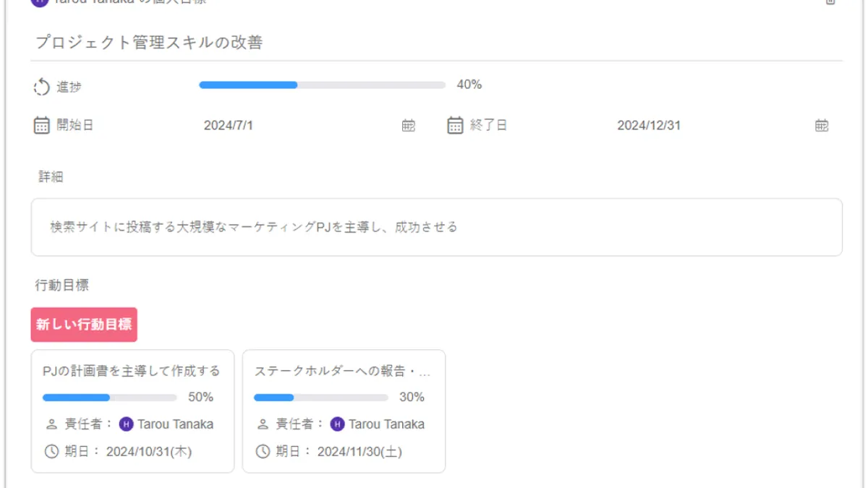Click the 2024/10/31(木) due date text
Viewport: 868px width, 488px height.
(x=149, y=452)
